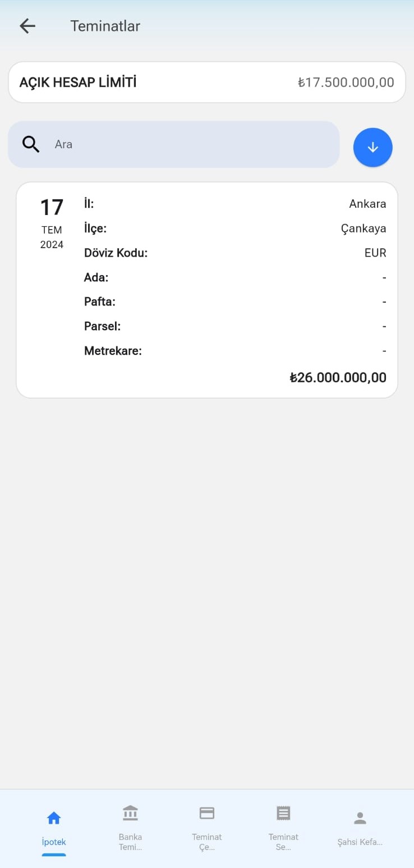Select the Teminat Se... tab label
Viewport: 414px width, 868px height.
pos(284,842)
